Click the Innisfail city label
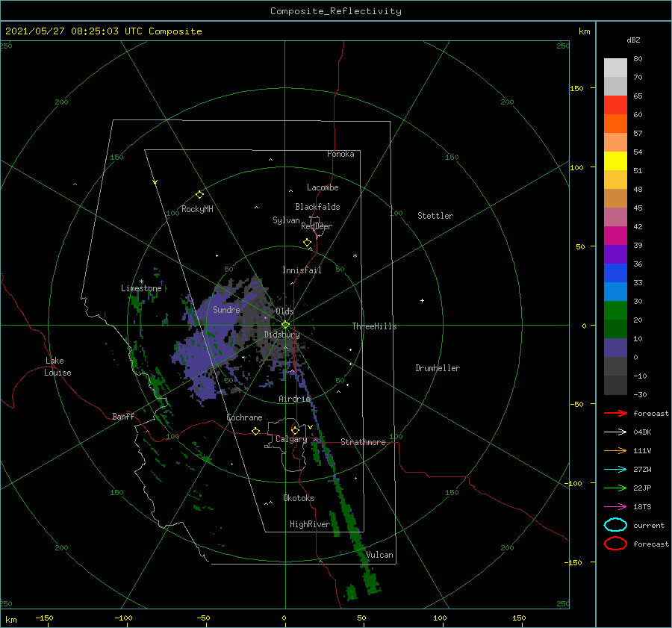The width and height of the screenshot is (672, 628). (x=302, y=270)
